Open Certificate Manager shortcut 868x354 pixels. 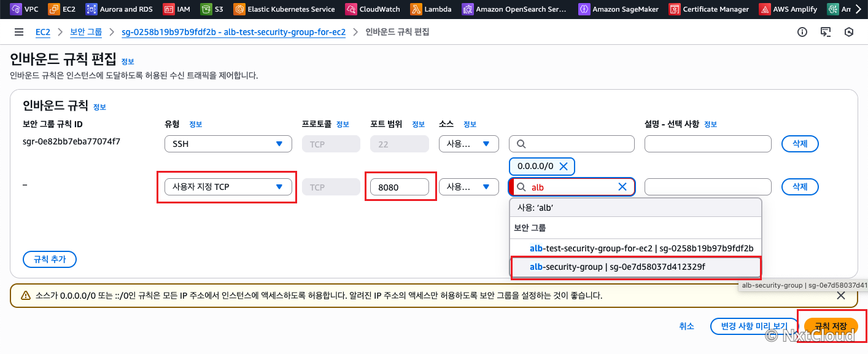[710, 9]
